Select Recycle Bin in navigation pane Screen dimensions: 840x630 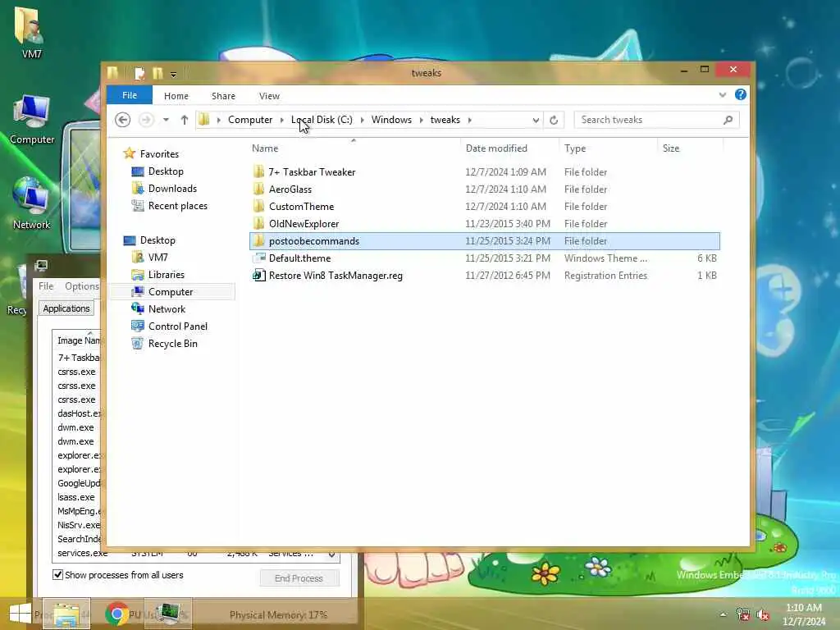point(172,344)
